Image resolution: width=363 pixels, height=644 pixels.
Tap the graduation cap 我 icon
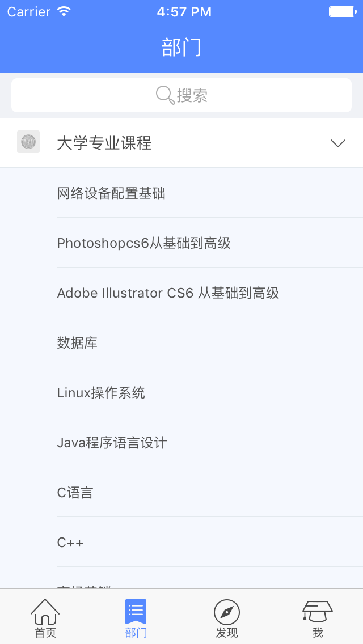(317, 611)
